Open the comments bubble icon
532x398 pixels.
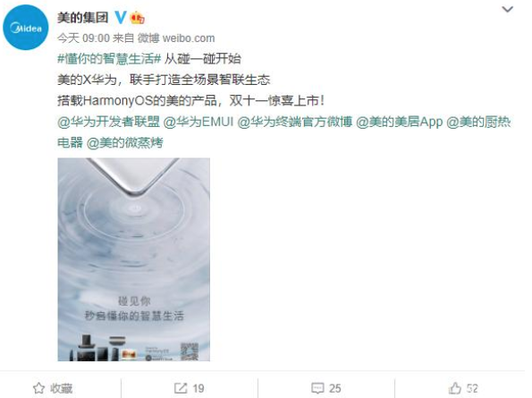tap(317, 388)
